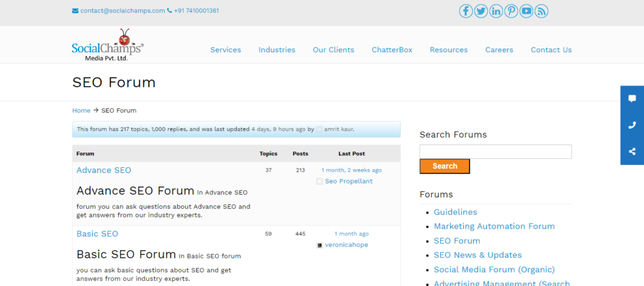
Task: Open the Basic SEO forum link
Action: [97, 234]
